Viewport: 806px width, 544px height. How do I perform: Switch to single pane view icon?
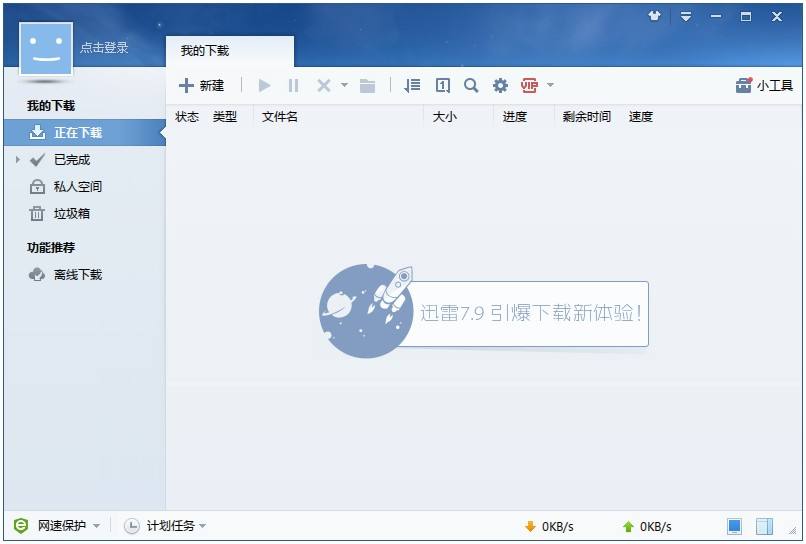735,526
